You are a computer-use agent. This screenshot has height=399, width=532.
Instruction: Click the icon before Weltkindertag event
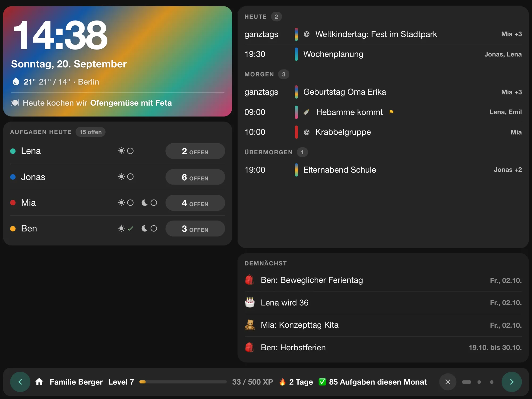click(306, 34)
